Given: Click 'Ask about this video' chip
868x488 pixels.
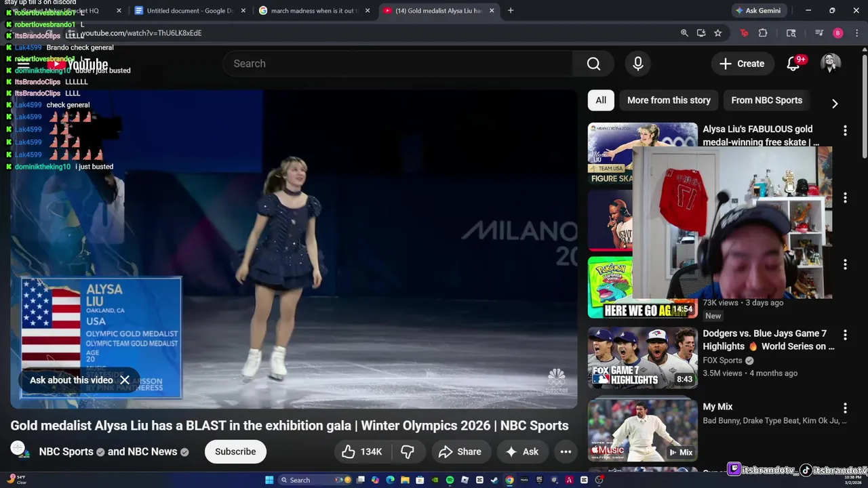Looking at the screenshot, I should pyautogui.click(x=71, y=380).
